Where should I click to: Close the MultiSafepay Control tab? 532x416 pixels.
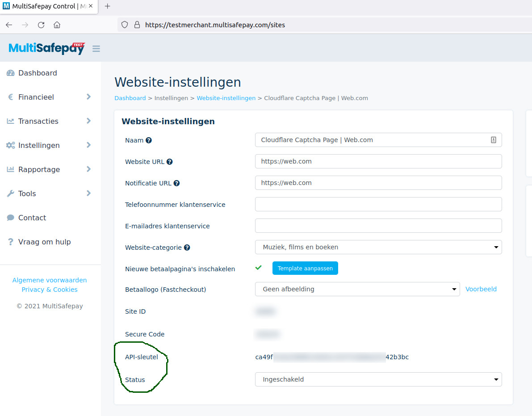pos(91,6)
